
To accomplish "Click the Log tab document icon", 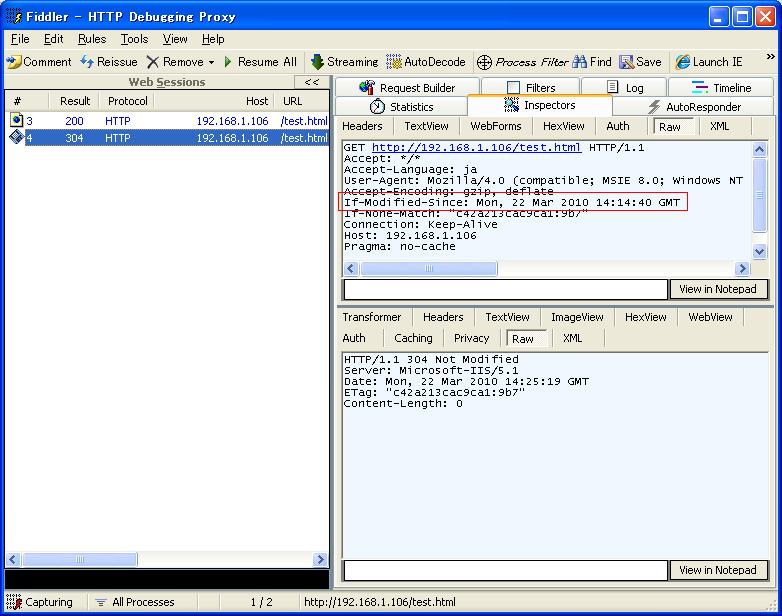I will (612, 87).
